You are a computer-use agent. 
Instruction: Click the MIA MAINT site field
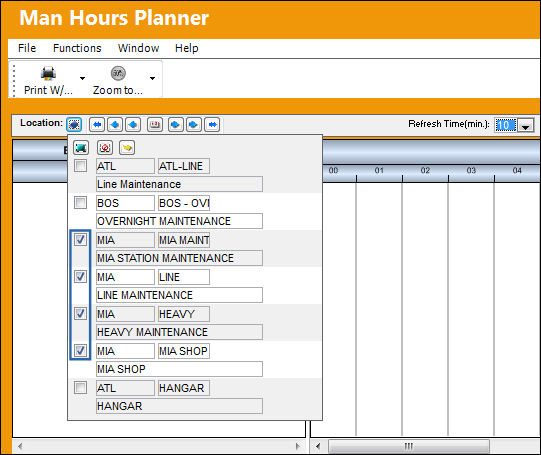[x=184, y=240]
